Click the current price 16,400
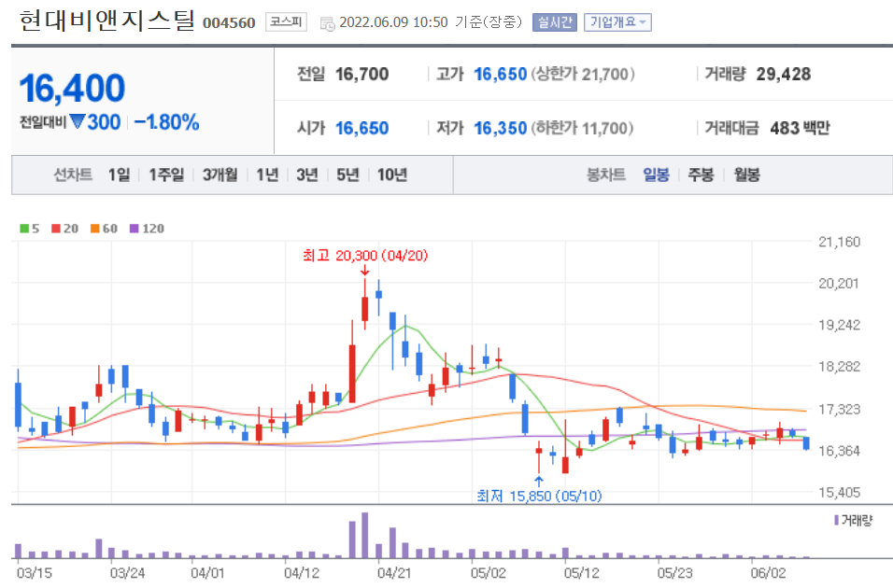Screen dimensions: 893x588 [72, 89]
